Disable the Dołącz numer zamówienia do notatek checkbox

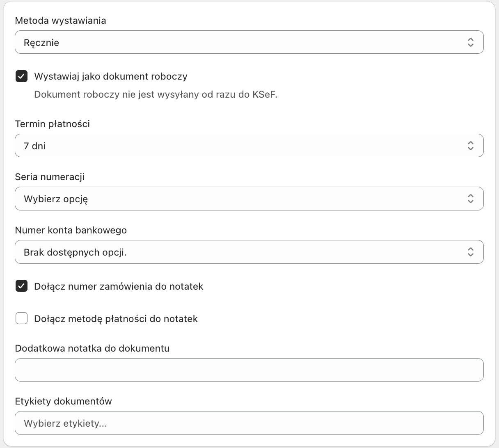click(x=22, y=286)
